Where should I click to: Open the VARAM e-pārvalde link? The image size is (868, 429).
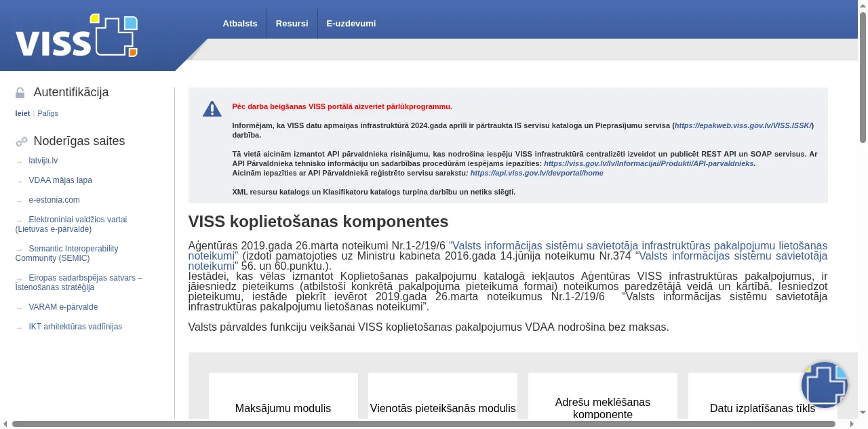63,308
